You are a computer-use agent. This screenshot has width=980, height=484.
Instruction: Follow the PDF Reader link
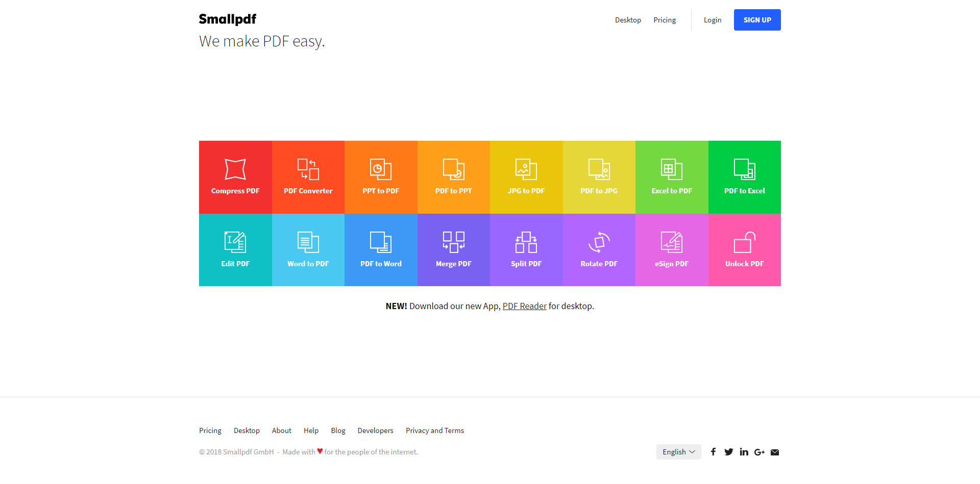525,306
